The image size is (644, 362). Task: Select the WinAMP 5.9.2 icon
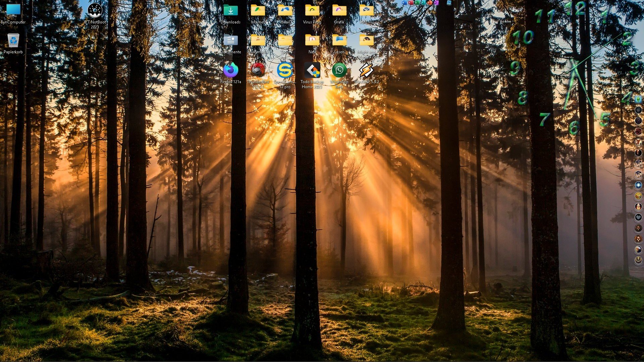pos(366,71)
